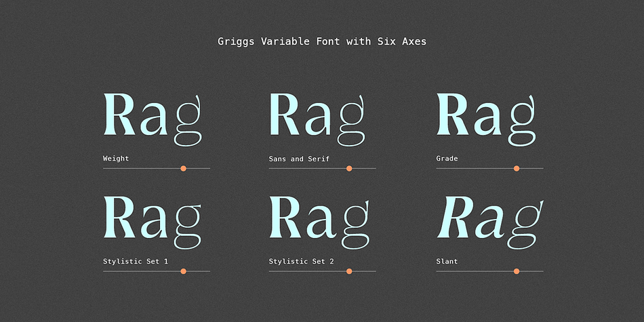
Task: Click the 'Weight' axis label
Action: 116,159
